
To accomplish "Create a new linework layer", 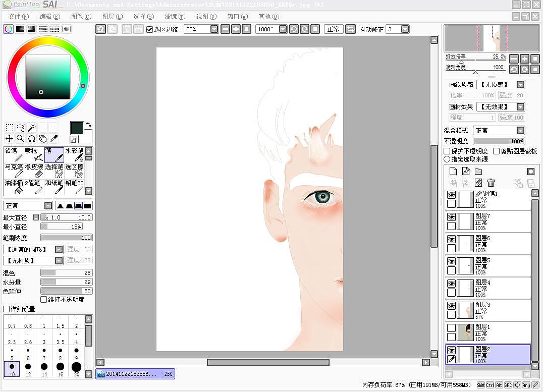I will tap(466, 171).
